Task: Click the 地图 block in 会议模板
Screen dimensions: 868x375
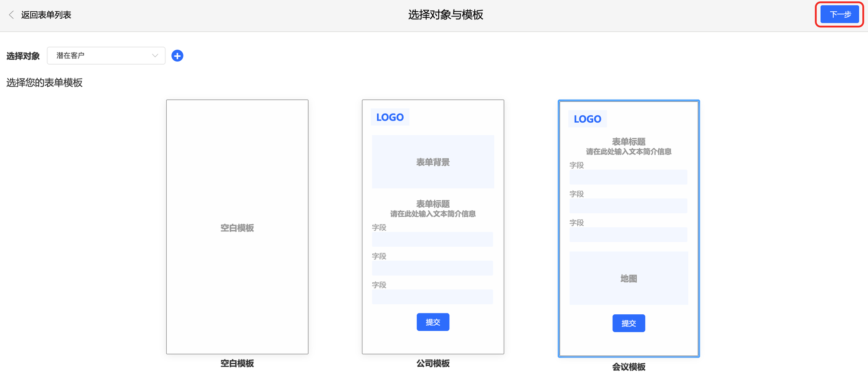Action: tap(628, 278)
